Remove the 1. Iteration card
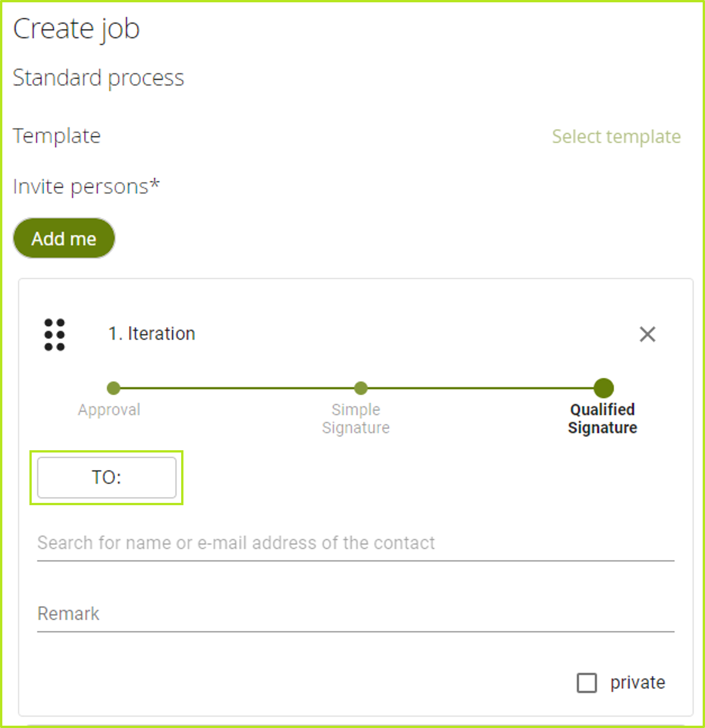The height and width of the screenshot is (728, 705). 647,334
